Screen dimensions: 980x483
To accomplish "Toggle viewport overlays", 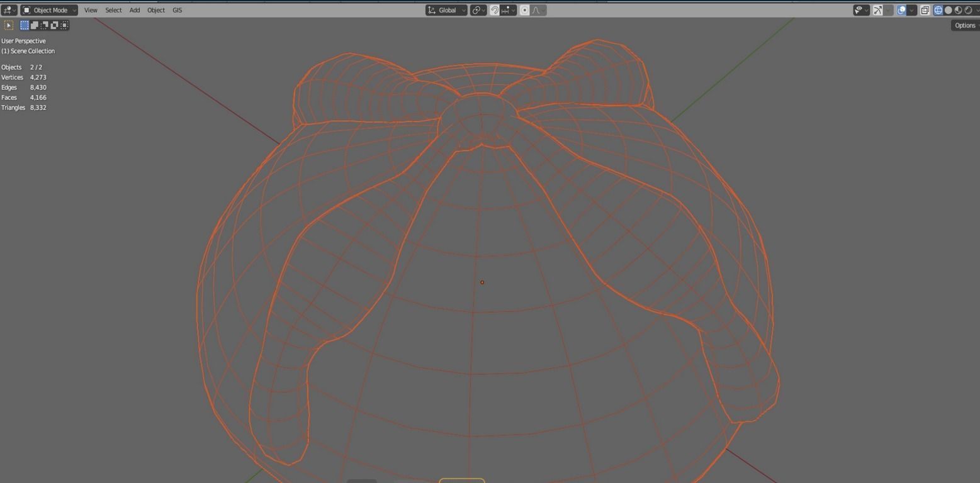I will pyautogui.click(x=901, y=10).
